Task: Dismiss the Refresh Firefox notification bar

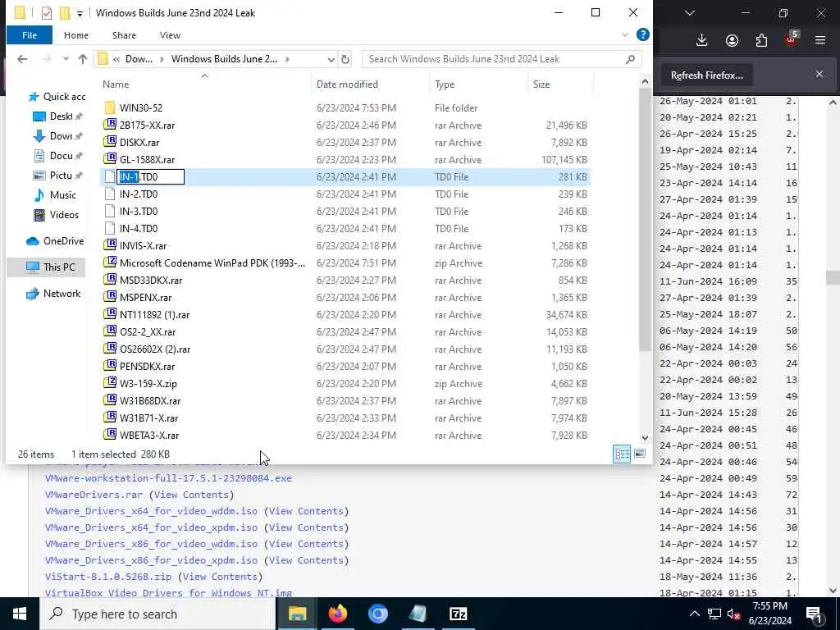Action: [819, 74]
